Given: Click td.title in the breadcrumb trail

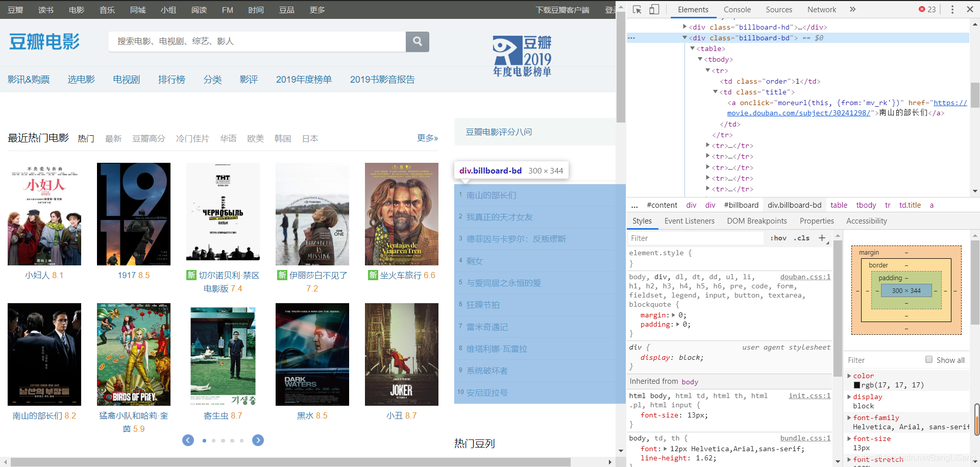Looking at the screenshot, I should click(x=910, y=205).
